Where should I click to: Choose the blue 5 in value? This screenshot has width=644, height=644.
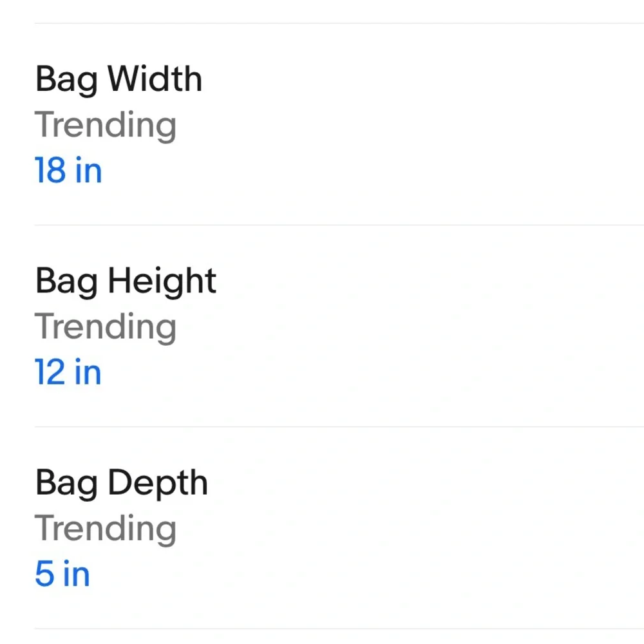pyautogui.click(x=62, y=573)
